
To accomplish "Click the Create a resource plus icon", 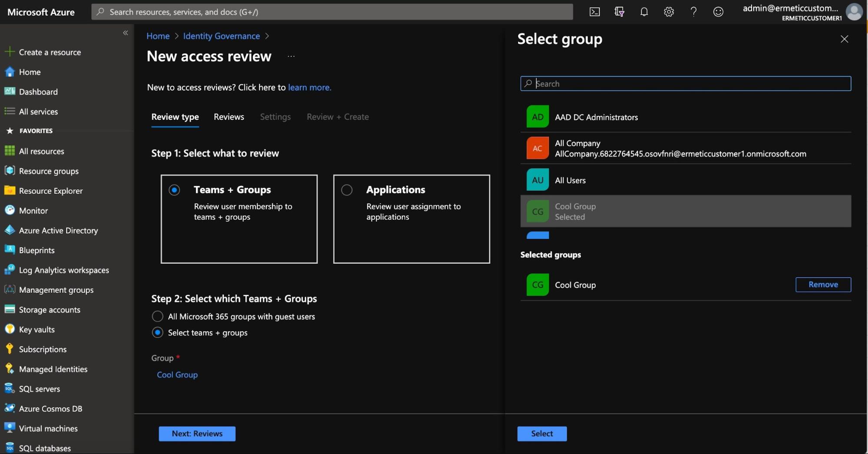I will [x=10, y=52].
